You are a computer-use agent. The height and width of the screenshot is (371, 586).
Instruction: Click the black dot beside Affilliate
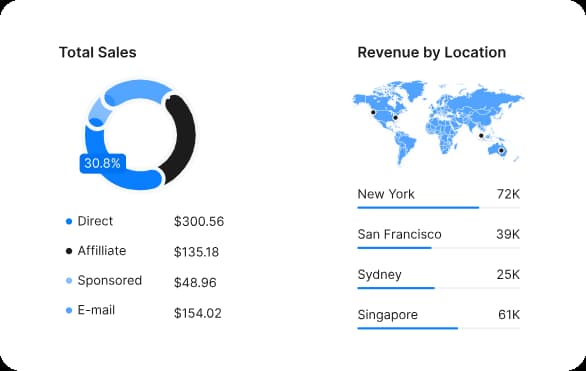pos(69,251)
